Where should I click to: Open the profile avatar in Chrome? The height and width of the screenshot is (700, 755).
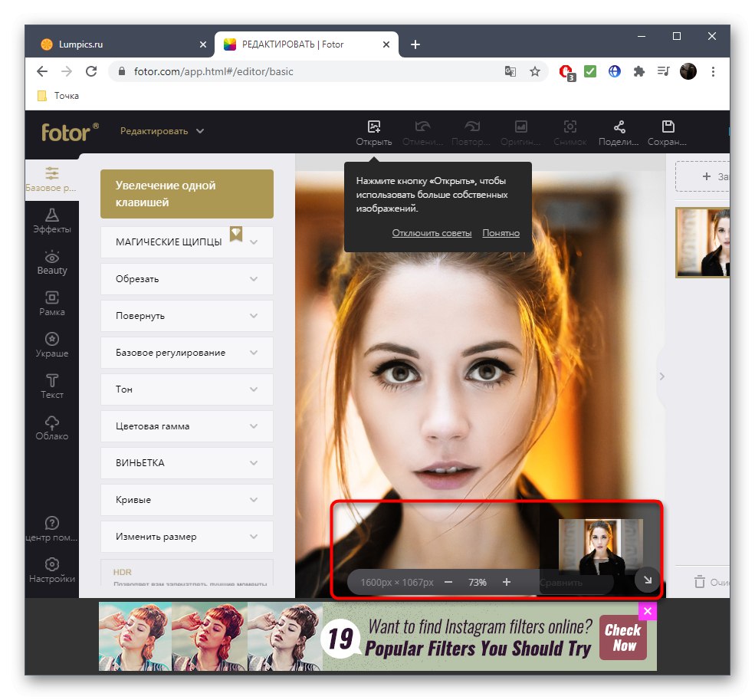point(688,72)
